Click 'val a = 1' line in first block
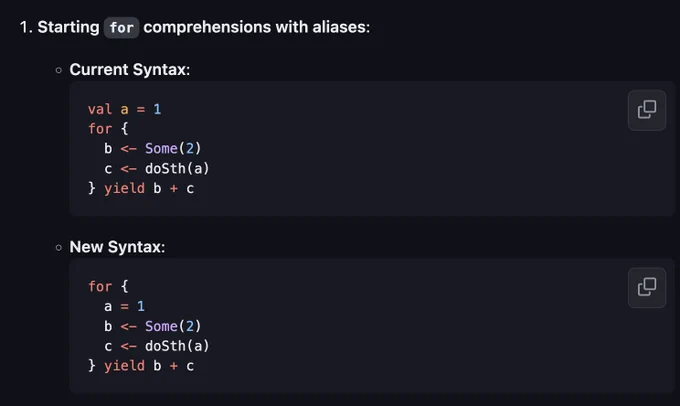The height and width of the screenshot is (406, 680). click(x=124, y=109)
